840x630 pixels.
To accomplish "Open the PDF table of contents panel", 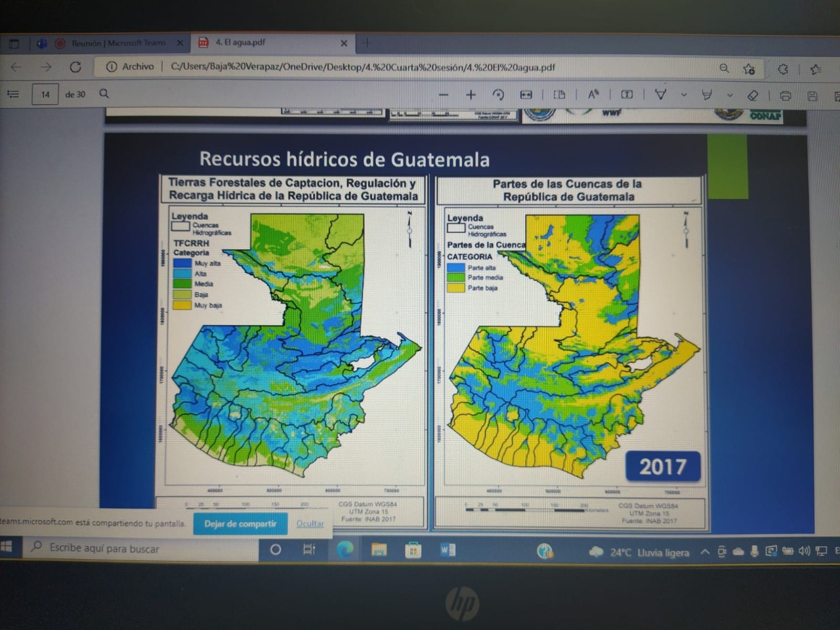I will [13, 94].
